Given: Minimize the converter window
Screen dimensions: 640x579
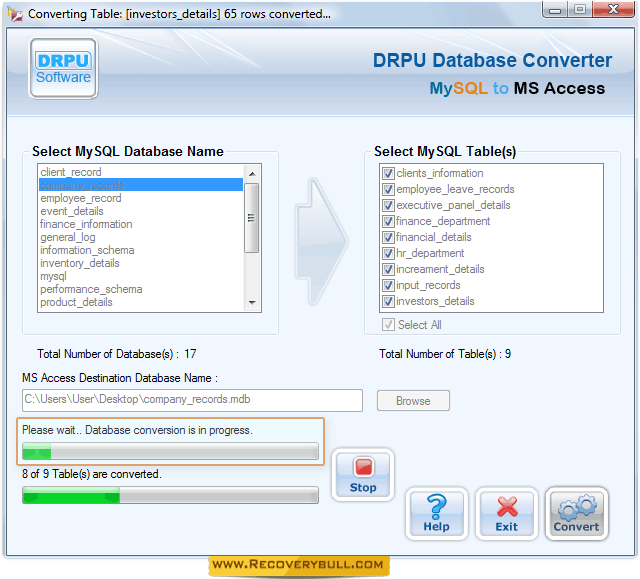Looking at the screenshot, I should point(555,10).
